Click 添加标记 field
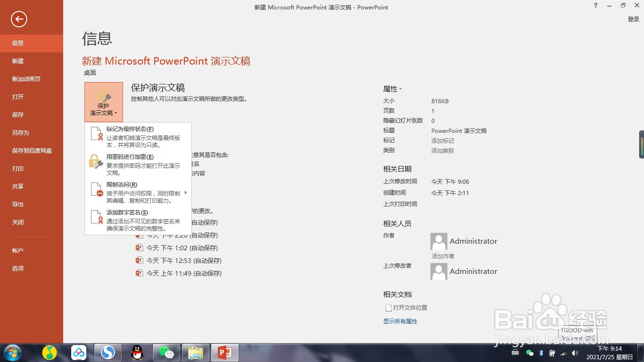 [443, 140]
